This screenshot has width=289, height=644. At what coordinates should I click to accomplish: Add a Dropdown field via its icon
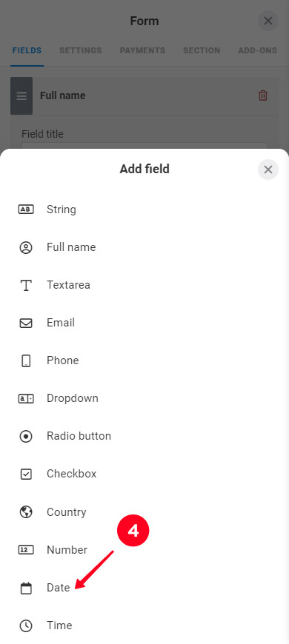[26, 398]
